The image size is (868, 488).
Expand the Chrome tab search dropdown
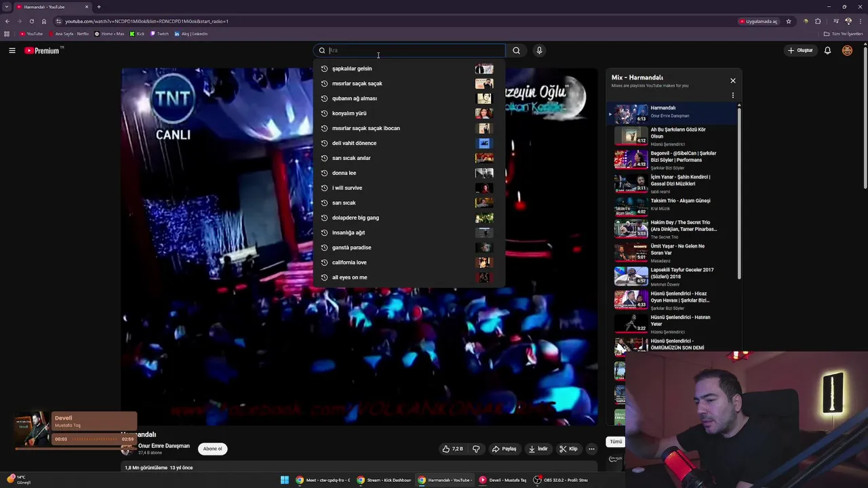click(7, 7)
